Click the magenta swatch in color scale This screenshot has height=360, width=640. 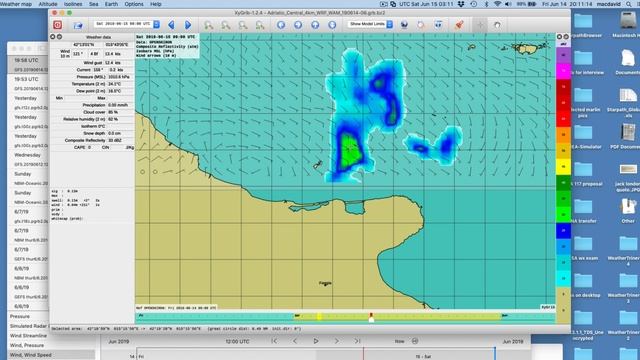click(563, 71)
